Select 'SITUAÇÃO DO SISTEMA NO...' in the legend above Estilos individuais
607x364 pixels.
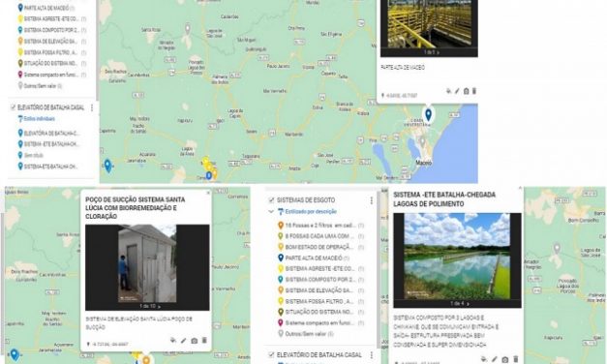click(52, 64)
